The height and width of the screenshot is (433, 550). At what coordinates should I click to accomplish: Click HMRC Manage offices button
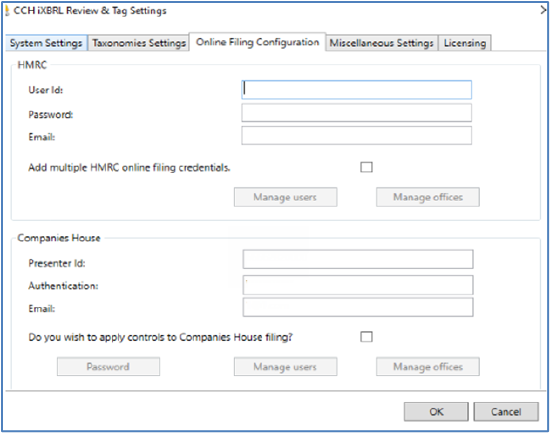click(x=428, y=197)
